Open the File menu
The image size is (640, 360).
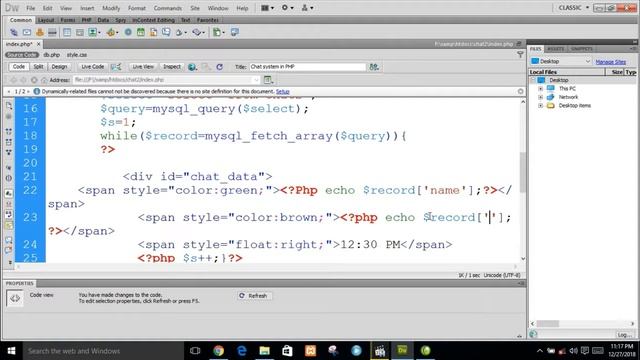(x=31, y=8)
